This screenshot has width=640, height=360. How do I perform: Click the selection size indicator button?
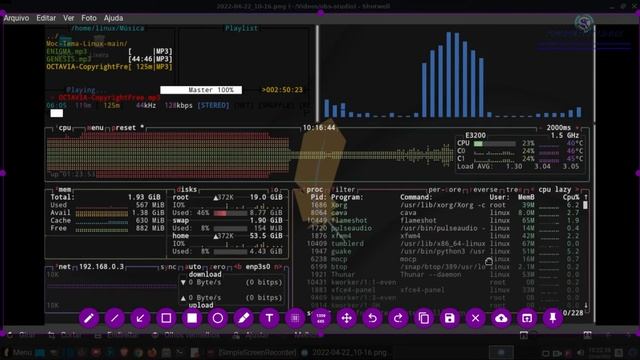tap(321, 318)
